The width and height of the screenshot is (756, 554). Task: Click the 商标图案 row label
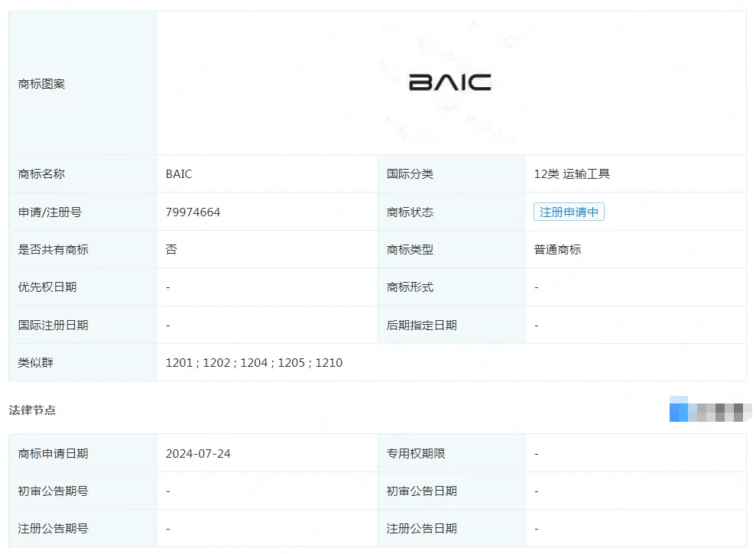point(41,84)
